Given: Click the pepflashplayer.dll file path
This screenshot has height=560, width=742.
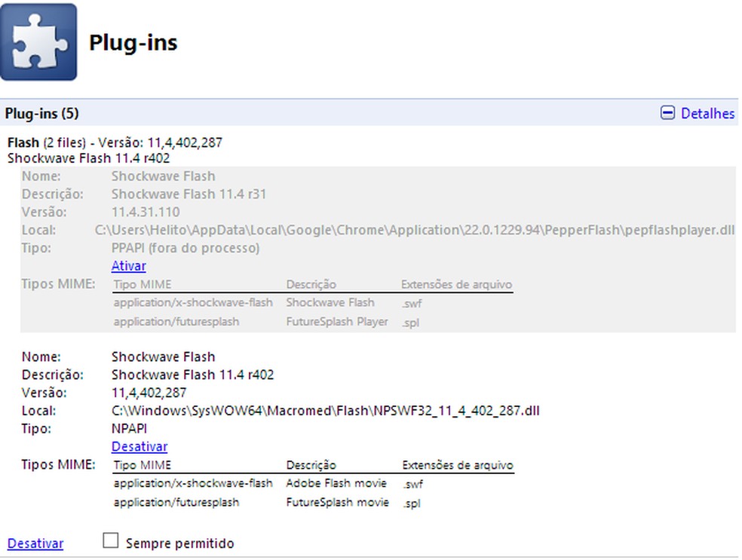Looking at the screenshot, I should tap(415, 230).
